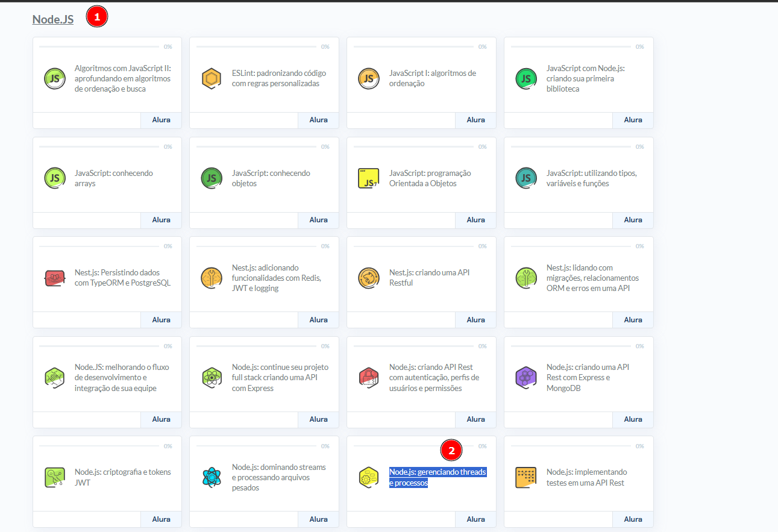Click the Node.js criptografia e tokens JWT icon

click(x=54, y=478)
